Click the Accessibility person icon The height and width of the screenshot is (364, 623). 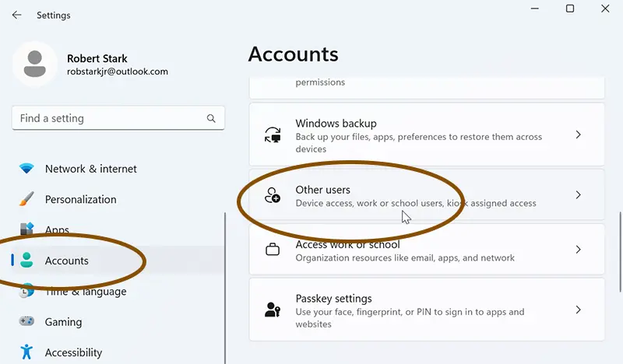(26, 352)
